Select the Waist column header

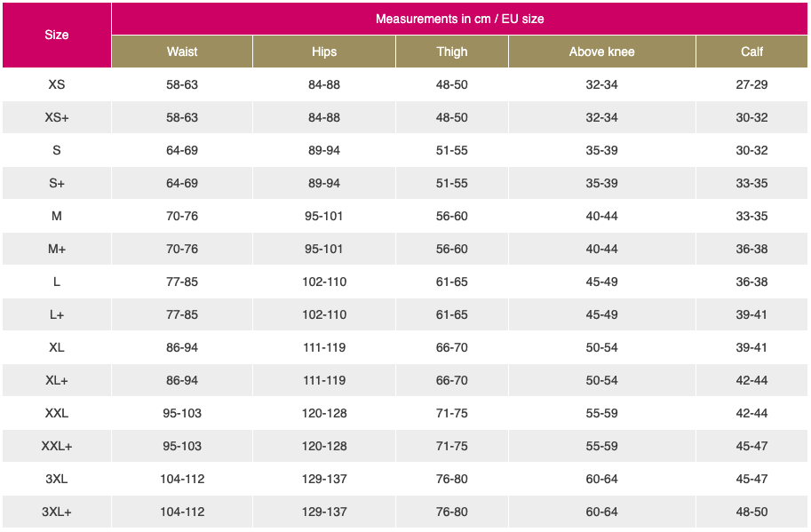pyautogui.click(x=182, y=52)
